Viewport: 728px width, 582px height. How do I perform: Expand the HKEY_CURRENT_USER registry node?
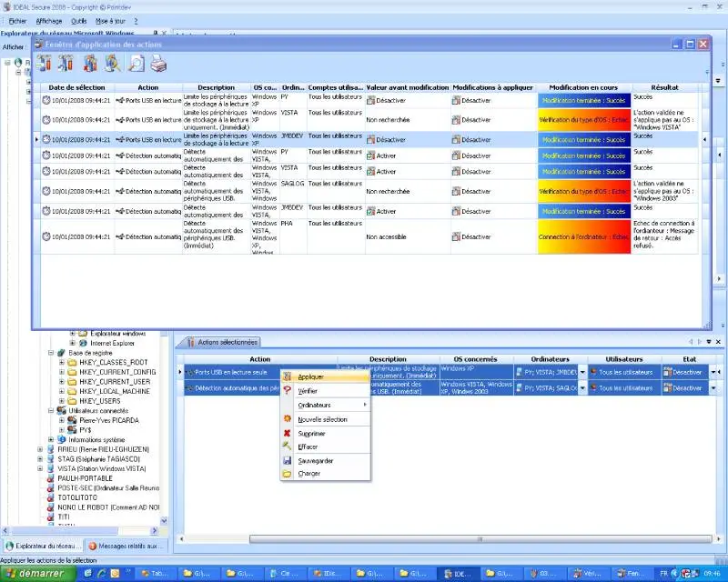coord(62,382)
